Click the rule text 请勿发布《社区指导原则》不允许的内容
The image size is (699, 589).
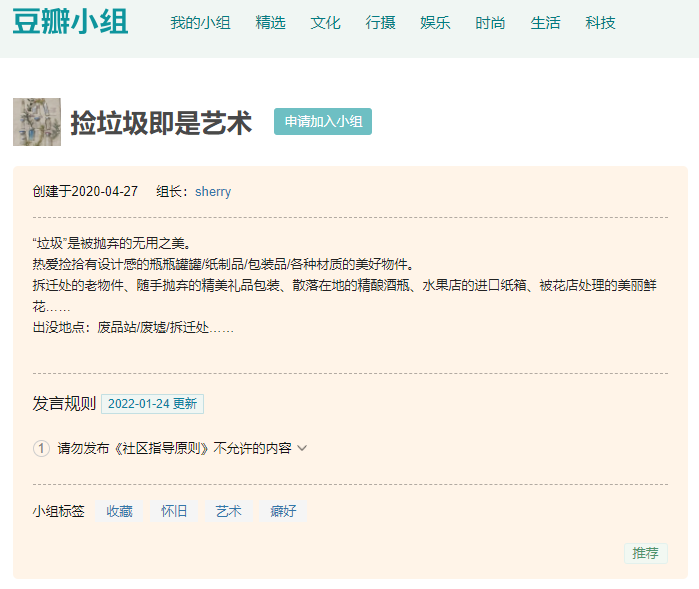pyautogui.click(x=174, y=448)
